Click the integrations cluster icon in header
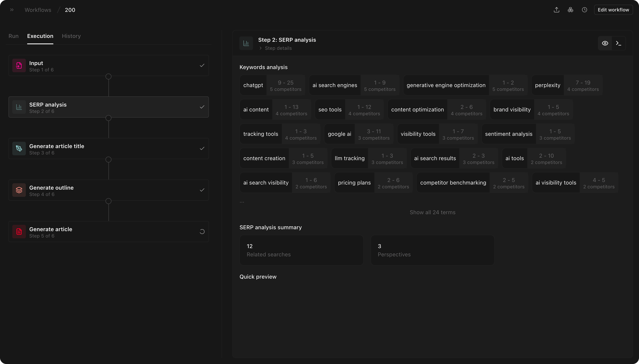 click(x=570, y=10)
